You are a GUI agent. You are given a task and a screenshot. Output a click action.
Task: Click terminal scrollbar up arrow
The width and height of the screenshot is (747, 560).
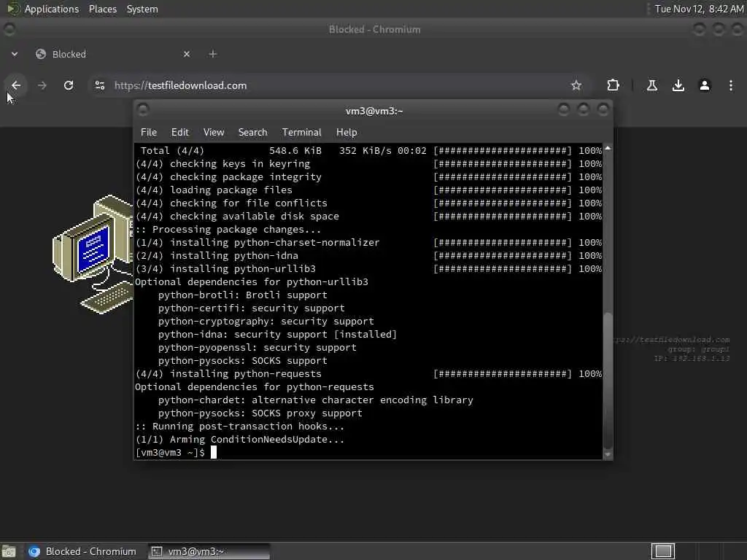[x=608, y=149]
